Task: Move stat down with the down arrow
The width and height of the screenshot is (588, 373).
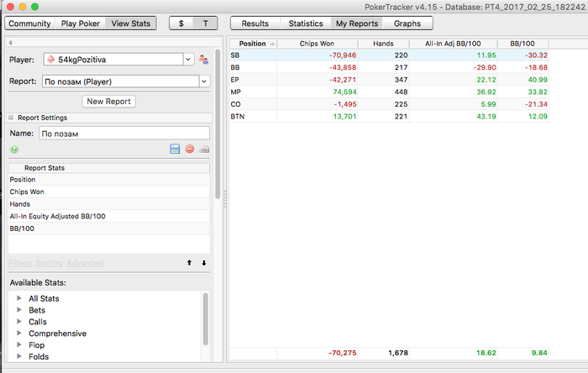Action: (204, 263)
